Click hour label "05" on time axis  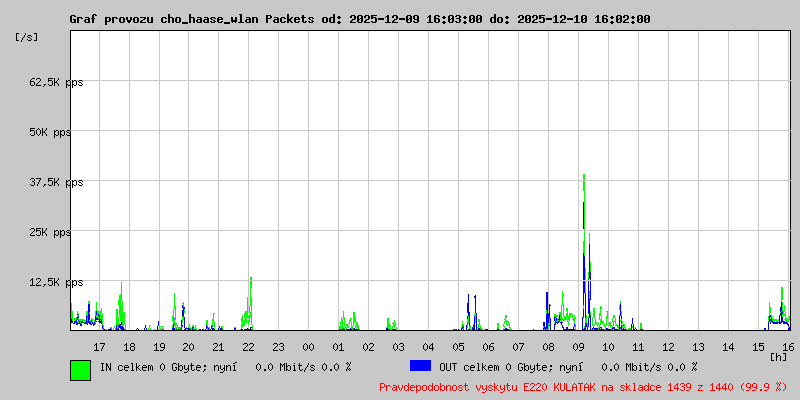(x=458, y=347)
